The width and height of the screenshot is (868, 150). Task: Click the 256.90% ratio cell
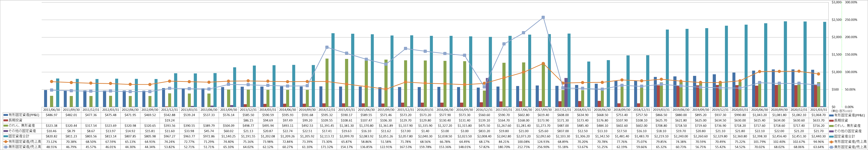tap(543, 147)
